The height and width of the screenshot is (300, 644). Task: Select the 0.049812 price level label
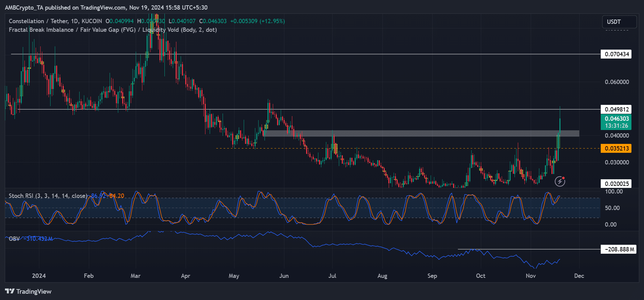coord(616,109)
